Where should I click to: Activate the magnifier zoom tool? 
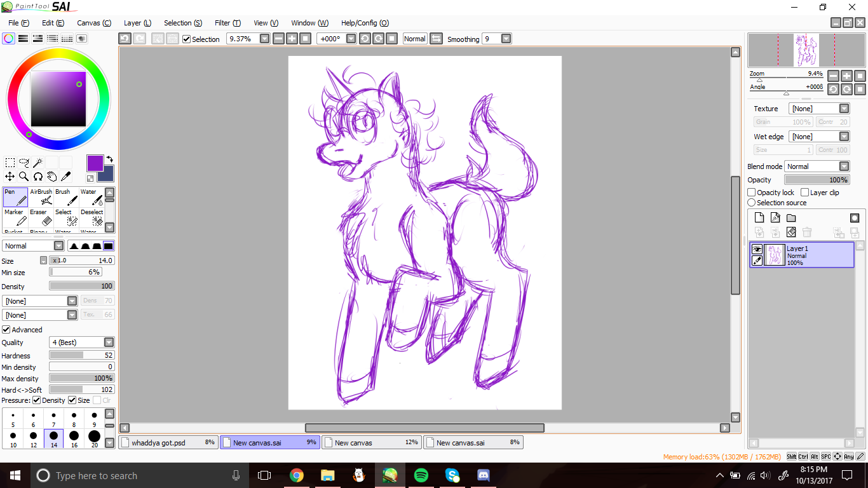pos(24,177)
